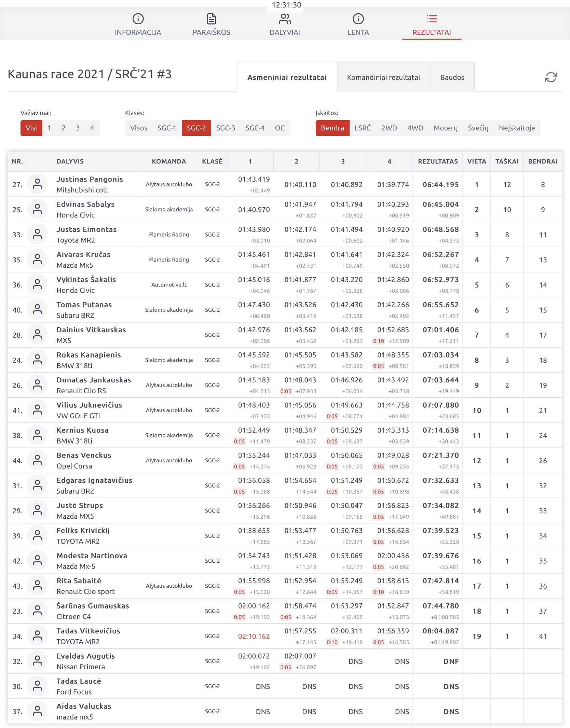
Task: Click Evaldas Augutis DNF result
Action: pos(451,661)
